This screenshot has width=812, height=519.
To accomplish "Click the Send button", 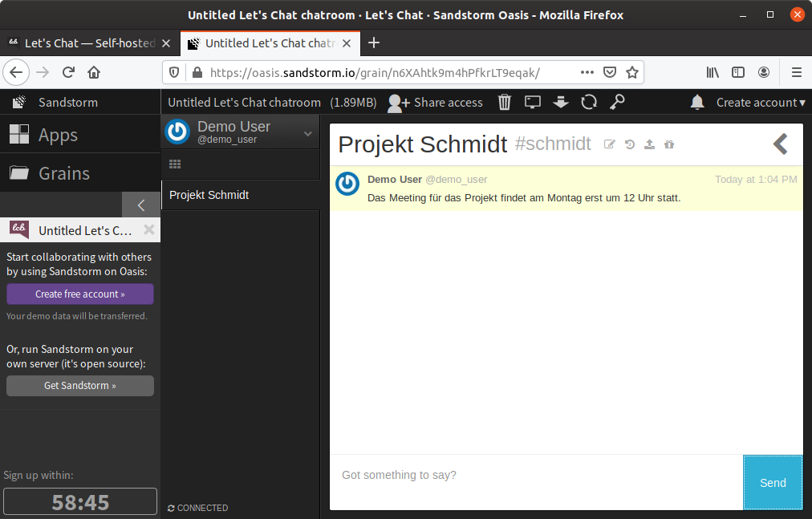I will 773,482.
